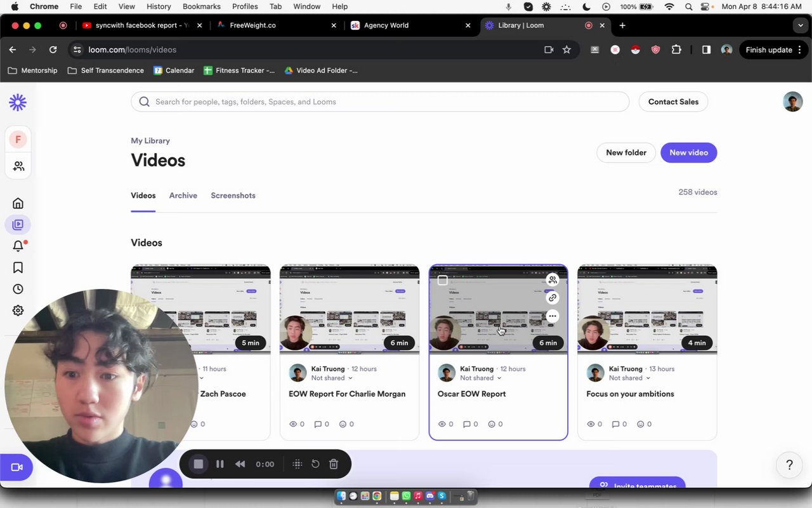Viewport: 812px width, 508px height.
Task: Pause the Loom recording
Action: [219, 464]
